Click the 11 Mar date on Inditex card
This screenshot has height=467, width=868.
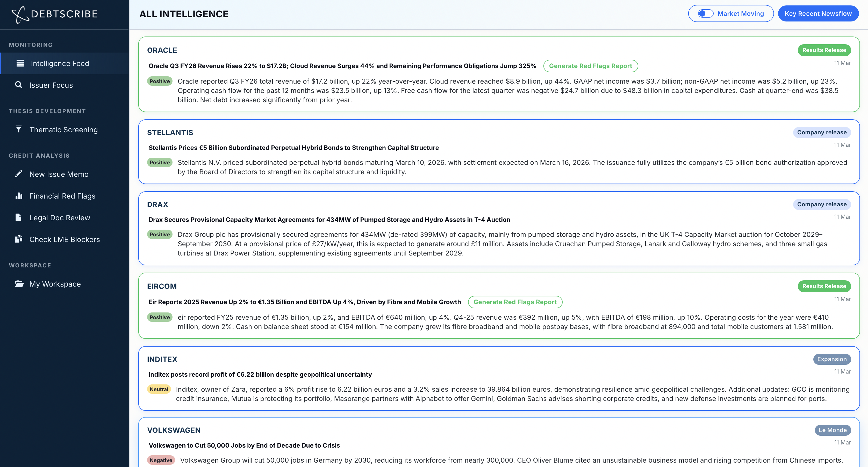pos(842,371)
